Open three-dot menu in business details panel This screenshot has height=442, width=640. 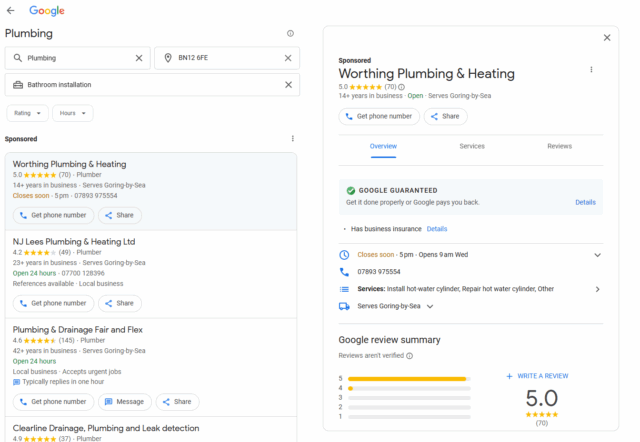pyautogui.click(x=591, y=70)
